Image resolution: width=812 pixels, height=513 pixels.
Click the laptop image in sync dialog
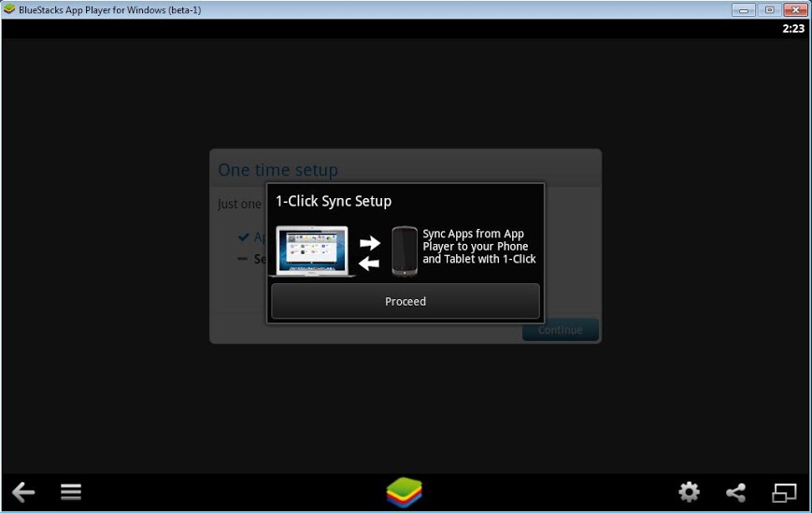[312, 251]
